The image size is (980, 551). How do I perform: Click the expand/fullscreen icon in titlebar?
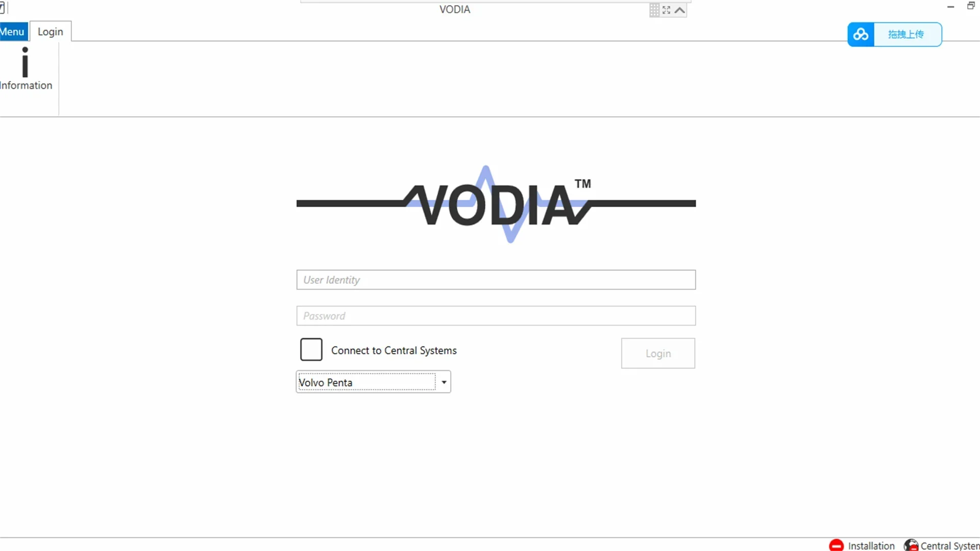(x=666, y=9)
